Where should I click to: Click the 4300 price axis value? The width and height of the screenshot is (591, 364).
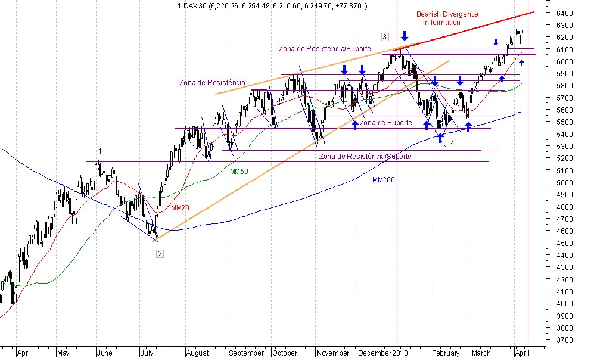point(565,267)
